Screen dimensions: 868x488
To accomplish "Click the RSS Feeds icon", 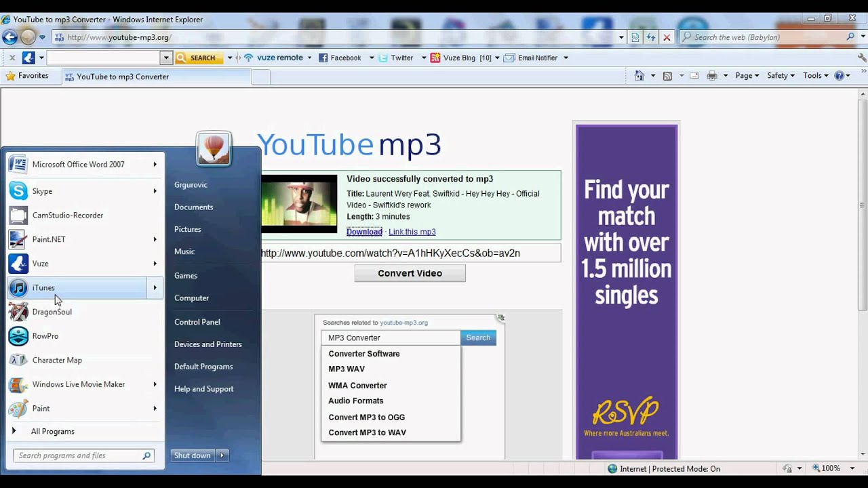I will point(667,76).
